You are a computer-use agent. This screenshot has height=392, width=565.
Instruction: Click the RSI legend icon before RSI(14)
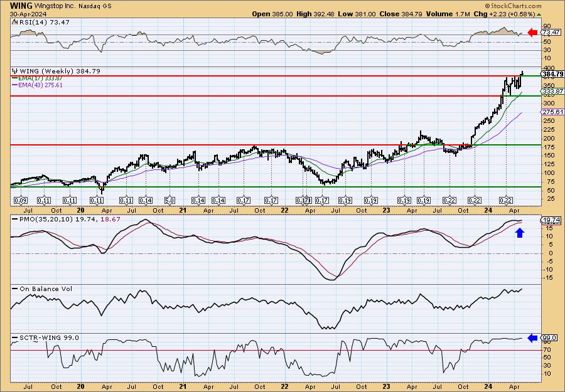pos(15,23)
